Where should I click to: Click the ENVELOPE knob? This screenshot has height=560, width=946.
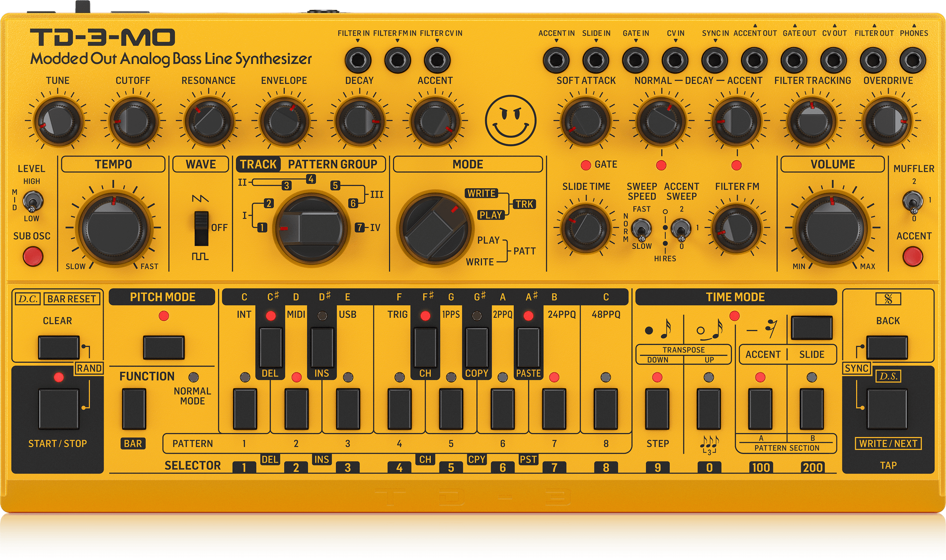tap(284, 122)
